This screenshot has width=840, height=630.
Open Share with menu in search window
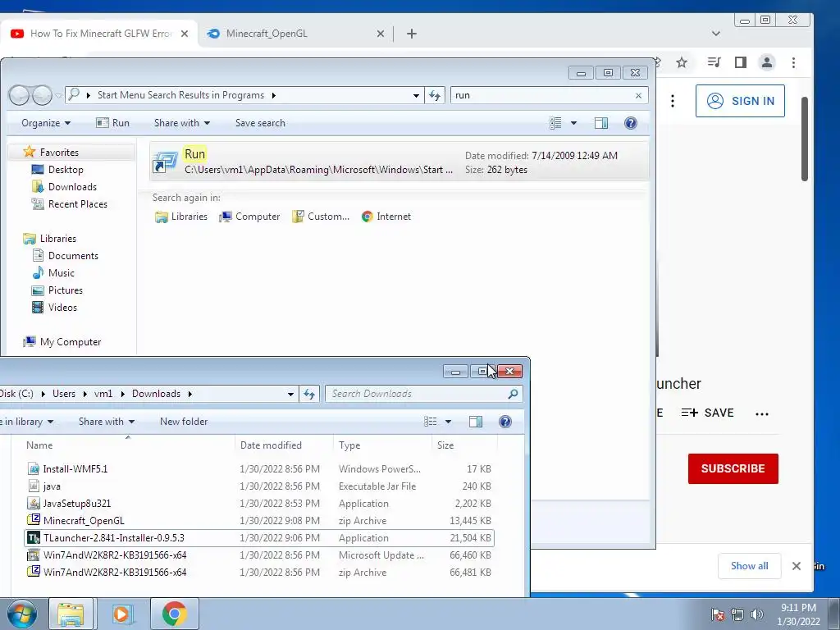tap(181, 123)
